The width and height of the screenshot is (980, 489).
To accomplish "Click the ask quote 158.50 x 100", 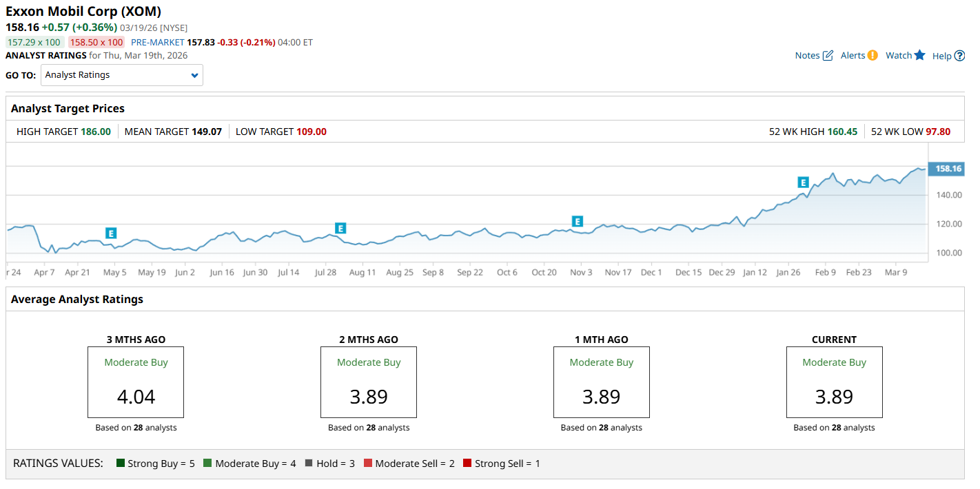I will click(96, 42).
